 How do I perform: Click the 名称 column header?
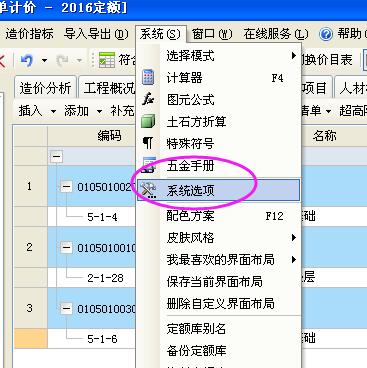[x=325, y=135]
